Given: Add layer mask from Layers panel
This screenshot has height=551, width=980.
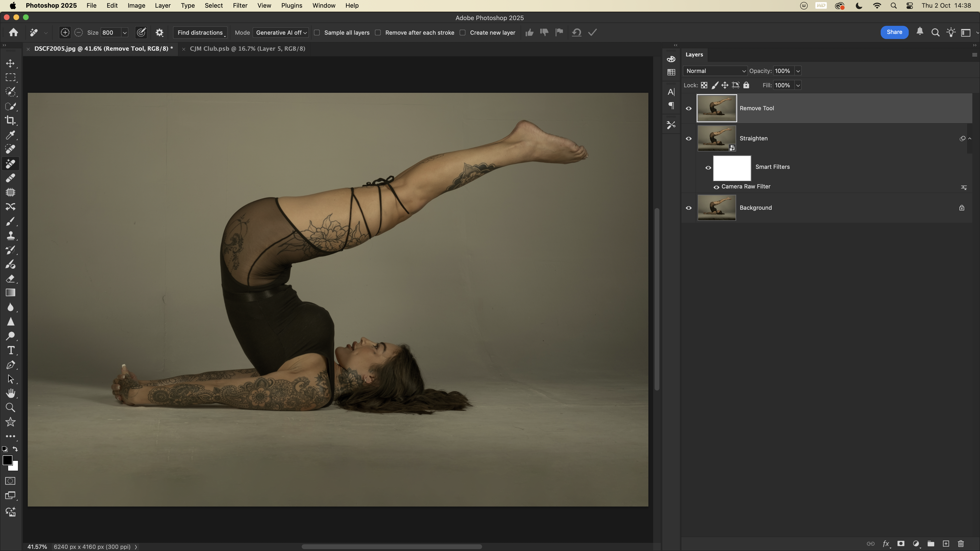Looking at the screenshot, I should pos(901,544).
